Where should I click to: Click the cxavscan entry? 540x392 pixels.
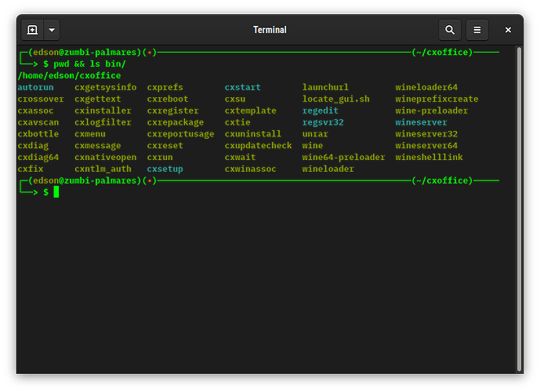point(38,122)
